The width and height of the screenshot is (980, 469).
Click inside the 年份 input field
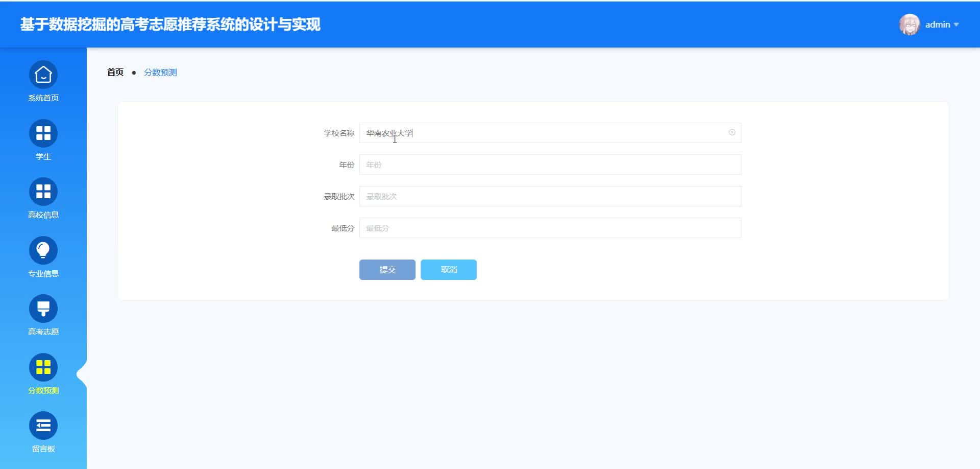[x=550, y=164]
